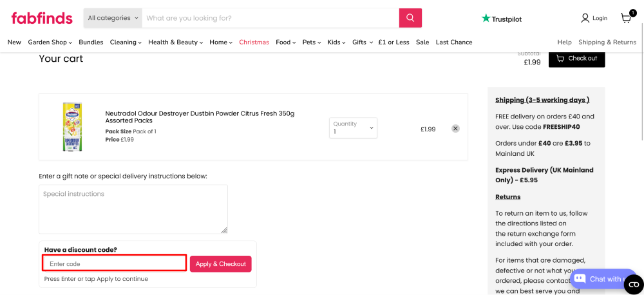Click the Pack Size Pack of 1 text

[131, 131]
